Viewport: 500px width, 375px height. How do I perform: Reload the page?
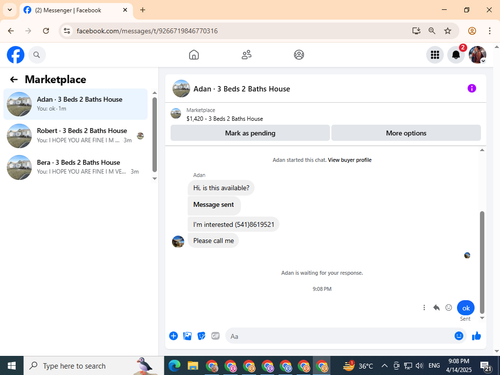coord(46,31)
